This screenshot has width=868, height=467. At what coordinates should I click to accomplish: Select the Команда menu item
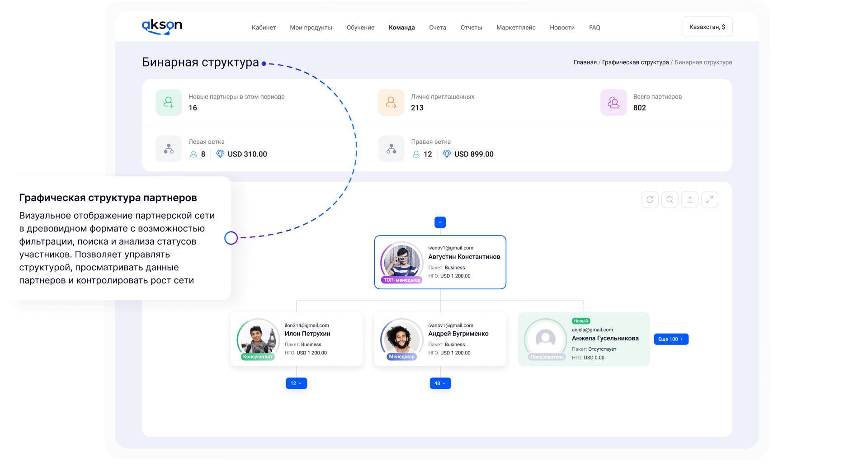(402, 28)
